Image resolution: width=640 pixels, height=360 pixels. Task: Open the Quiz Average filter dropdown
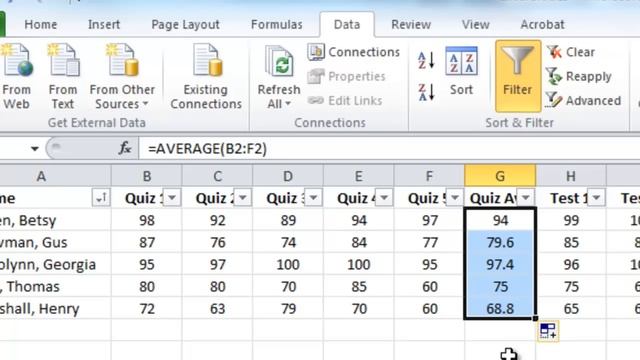(526, 198)
